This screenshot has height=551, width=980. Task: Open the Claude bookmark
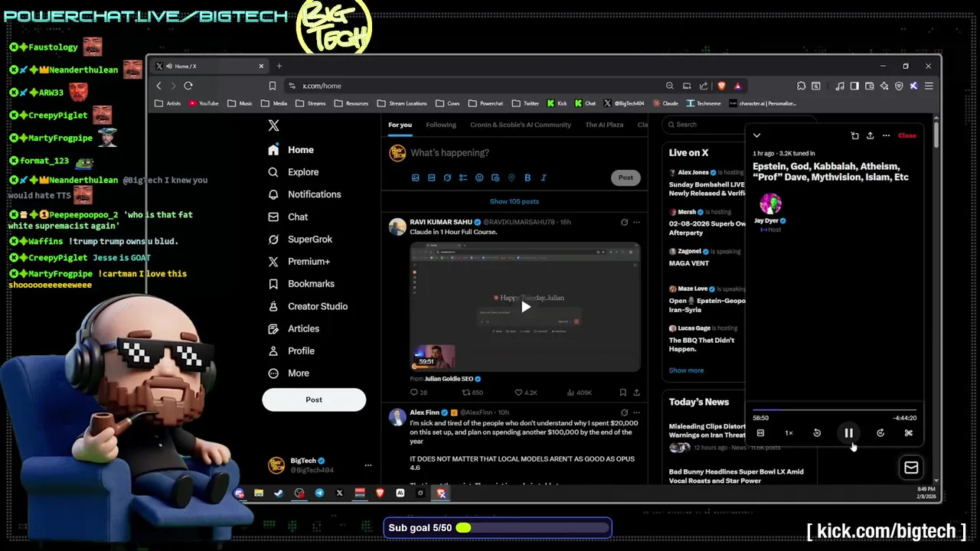[x=665, y=103]
